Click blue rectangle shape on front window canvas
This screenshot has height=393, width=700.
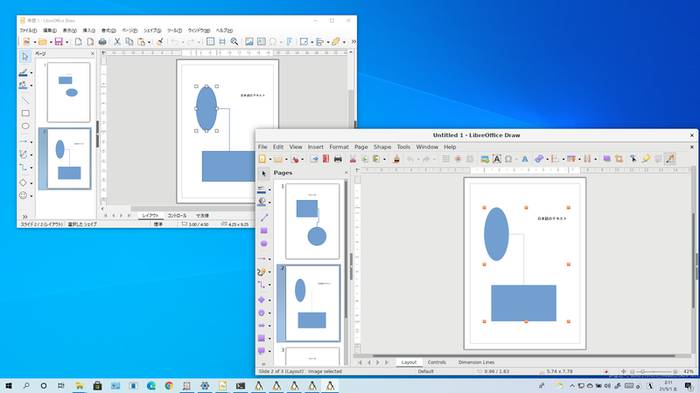pyautogui.click(x=524, y=303)
